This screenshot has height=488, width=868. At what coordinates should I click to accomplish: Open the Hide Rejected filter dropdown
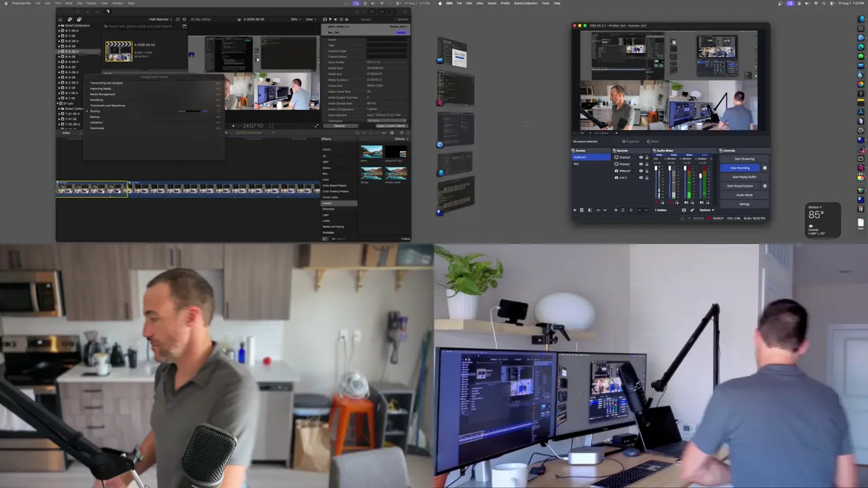click(161, 19)
